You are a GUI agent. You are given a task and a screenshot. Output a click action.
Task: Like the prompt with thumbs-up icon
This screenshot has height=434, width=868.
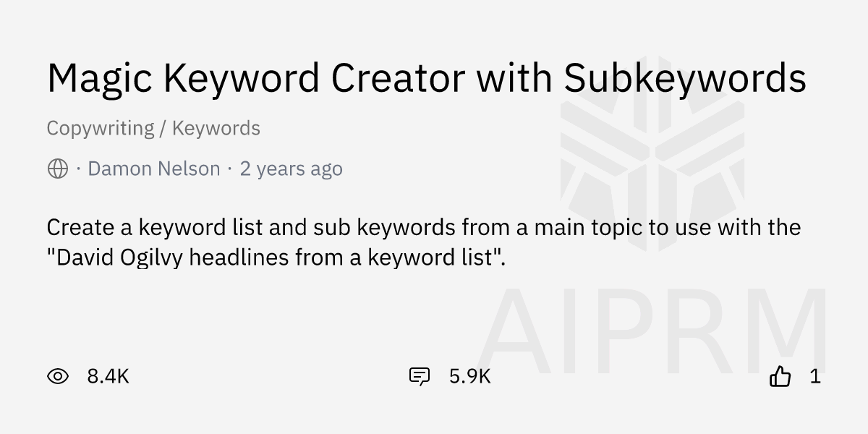click(x=780, y=376)
